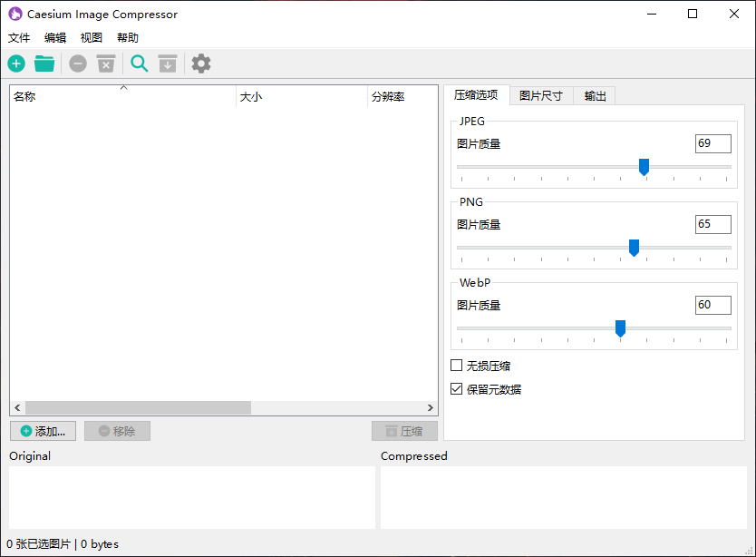This screenshot has height=557, width=756.
Task: Click the WebP quality slider handle
Action: (621, 328)
